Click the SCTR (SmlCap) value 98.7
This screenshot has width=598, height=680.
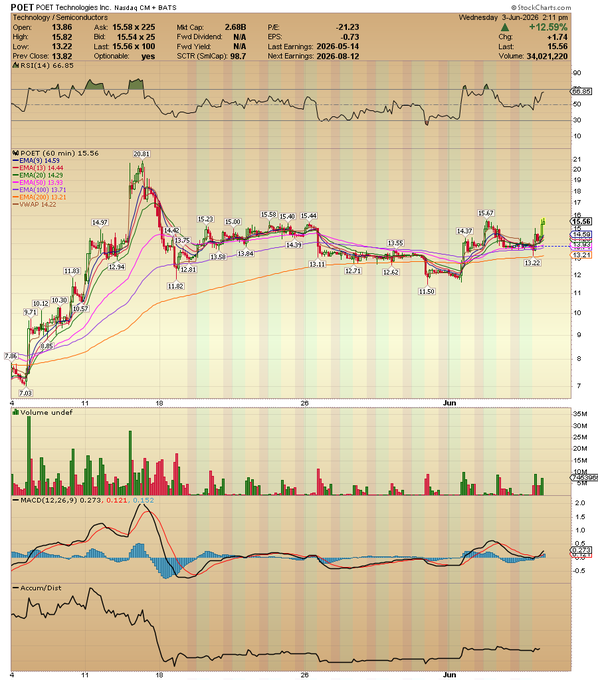[x=238, y=56]
